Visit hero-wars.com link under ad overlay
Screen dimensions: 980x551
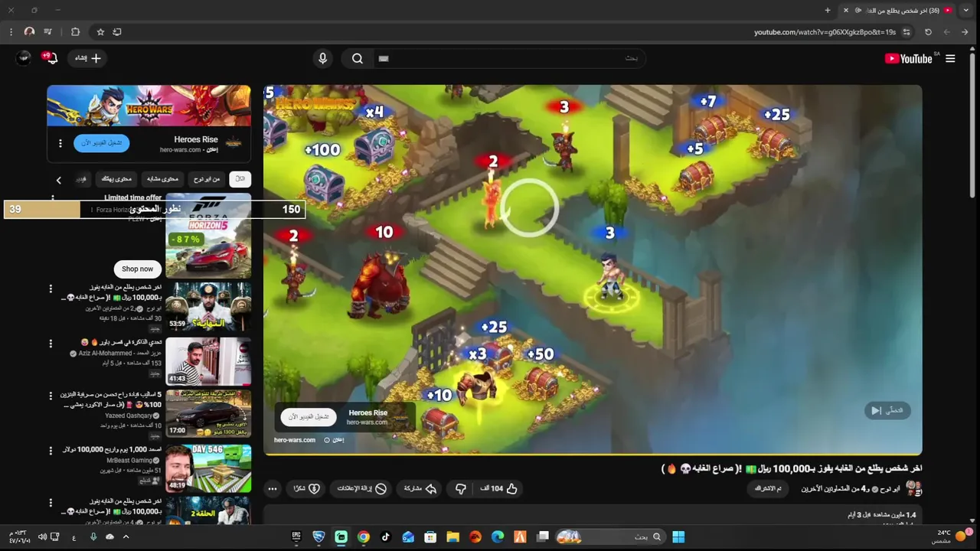pyautogui.click(x=295, y=440)
